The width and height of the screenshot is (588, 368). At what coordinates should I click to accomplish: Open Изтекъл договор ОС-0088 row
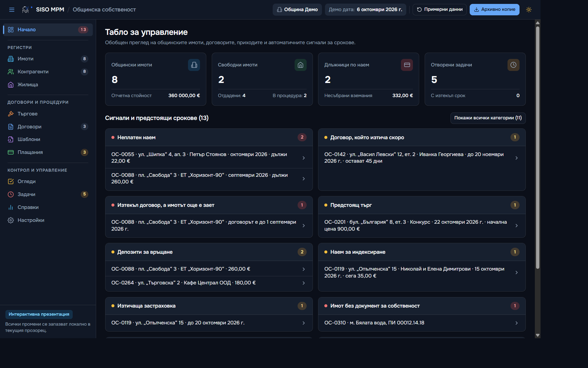(x=209, y=225)
